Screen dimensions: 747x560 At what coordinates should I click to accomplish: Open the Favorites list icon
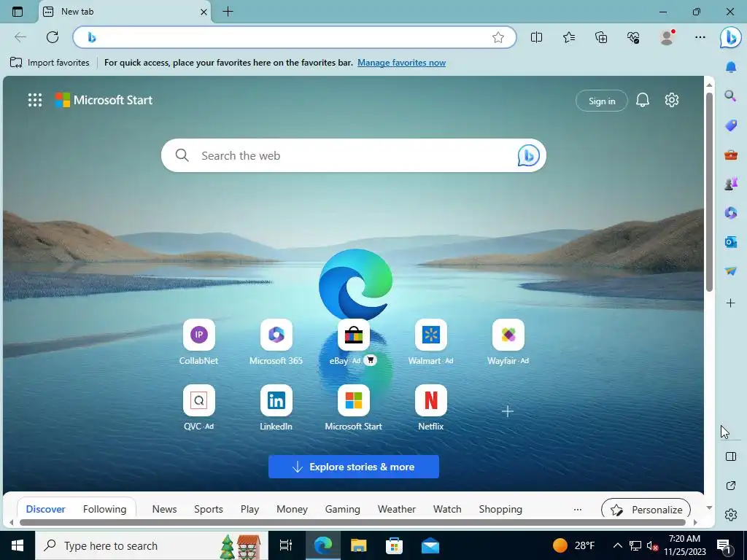pos(569,37)
